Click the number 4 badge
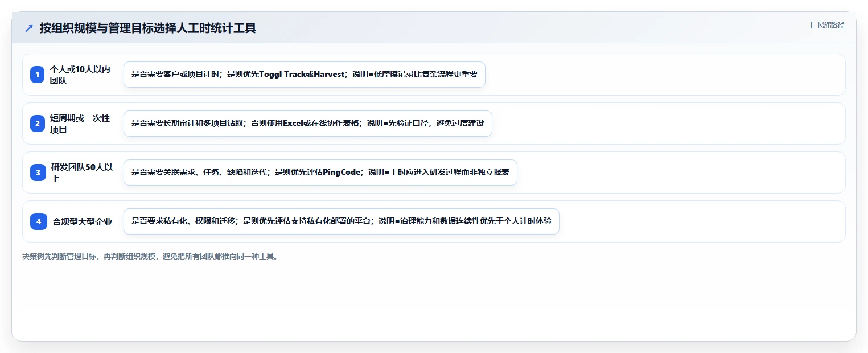Image resolution: width=868 pixels, height=353 pixels. 39,221
